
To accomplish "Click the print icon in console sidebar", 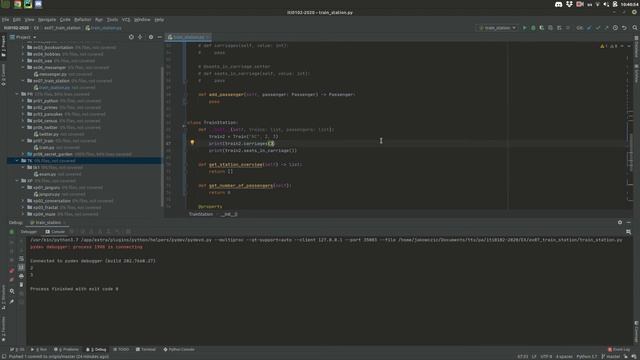I will 21,276.
